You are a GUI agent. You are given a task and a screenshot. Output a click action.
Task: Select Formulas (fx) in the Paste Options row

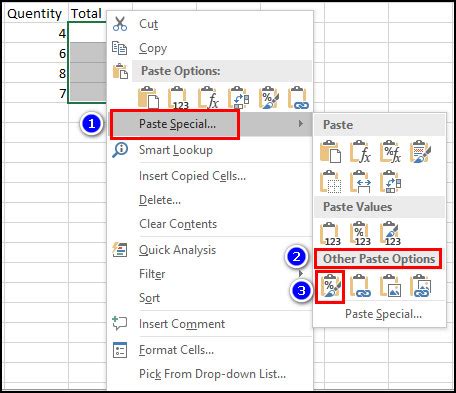pos(208,98)
